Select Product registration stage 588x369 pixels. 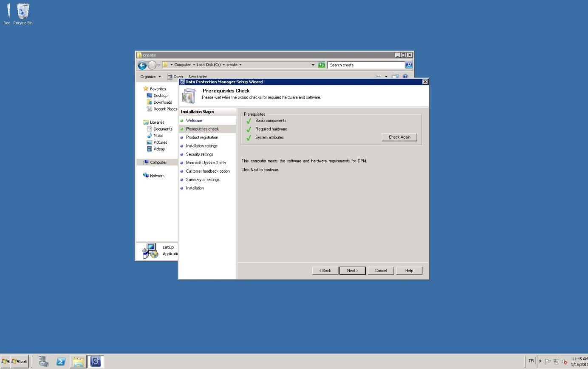click(202, 137)
